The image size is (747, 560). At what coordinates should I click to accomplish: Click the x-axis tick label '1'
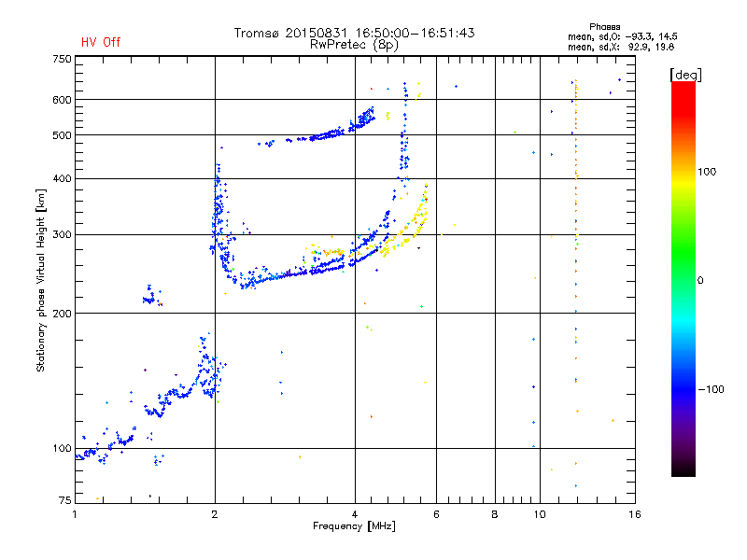tap(75, 514)
